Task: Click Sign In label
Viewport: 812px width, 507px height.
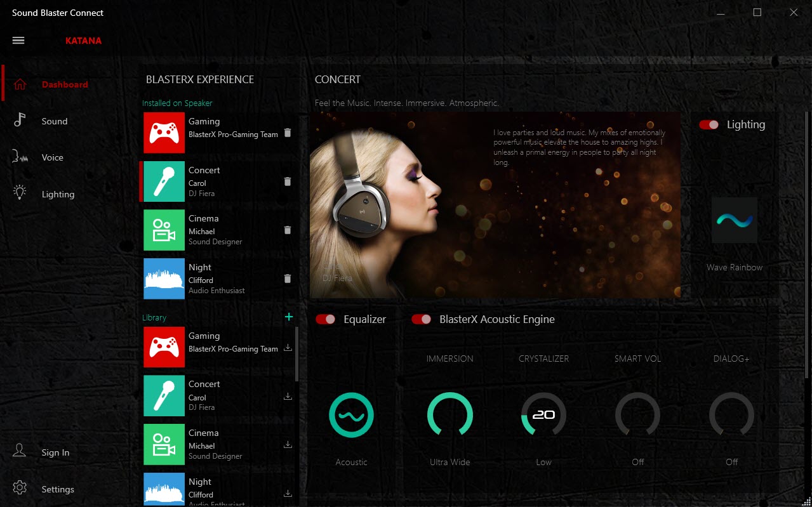Action: 56,452
